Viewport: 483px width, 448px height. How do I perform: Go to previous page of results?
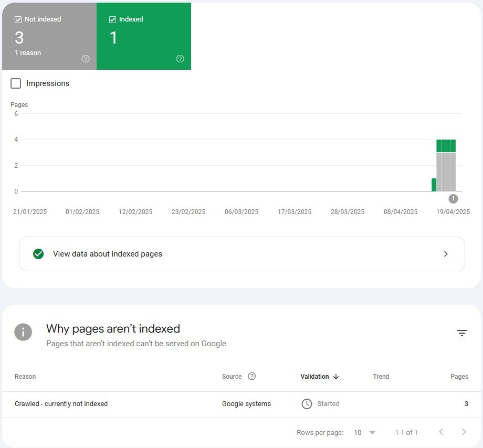click(441, 432)
